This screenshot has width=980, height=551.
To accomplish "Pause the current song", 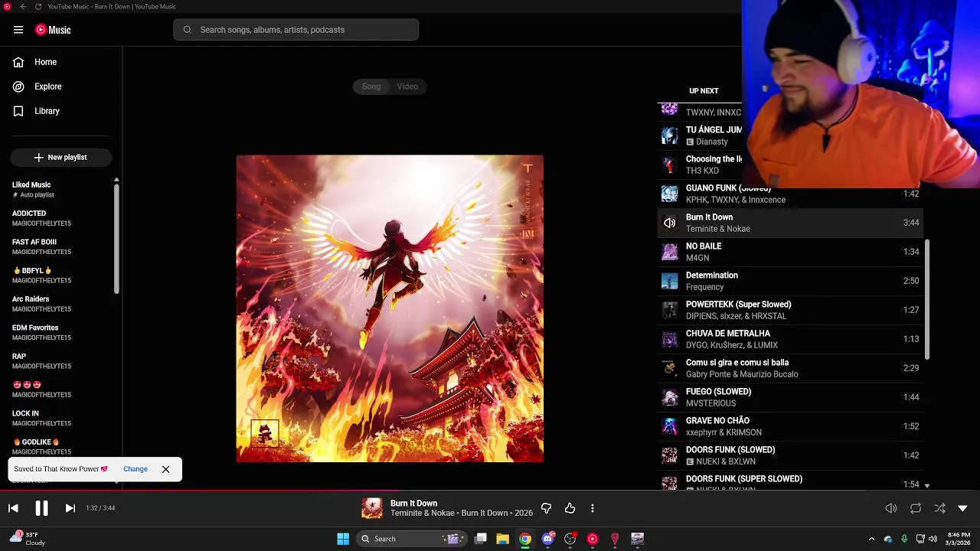I will pyautogui.click(x=41, y=508).
